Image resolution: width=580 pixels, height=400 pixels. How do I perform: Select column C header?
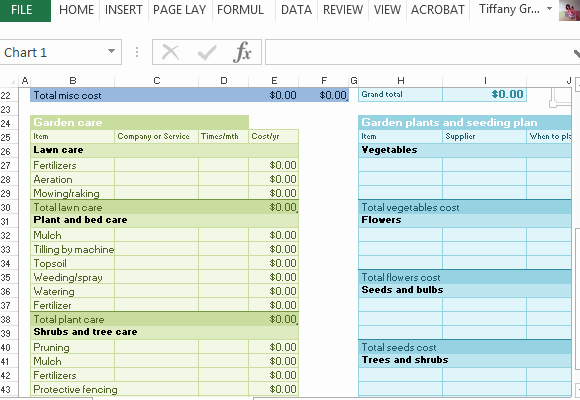[x=157, y=81]
